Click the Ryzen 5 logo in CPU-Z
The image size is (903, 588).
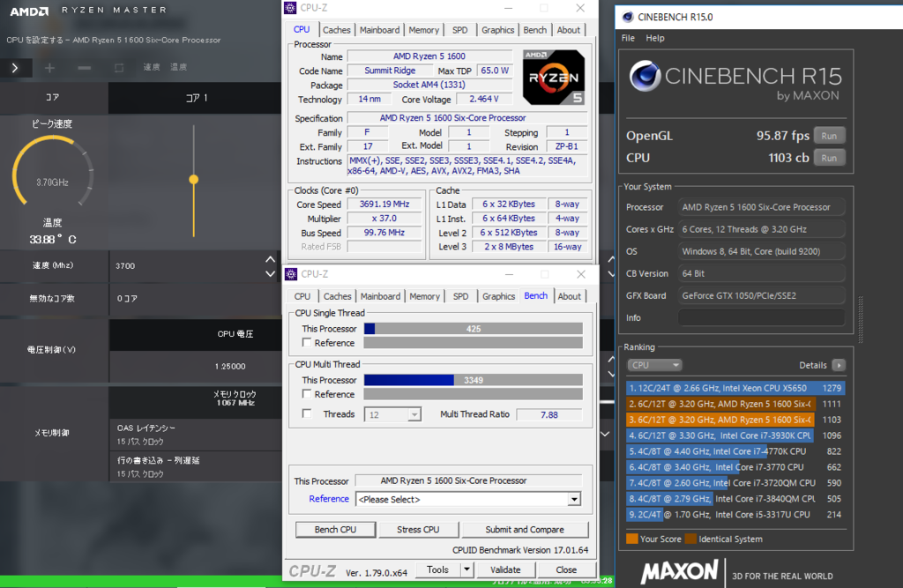pos(554,78)
